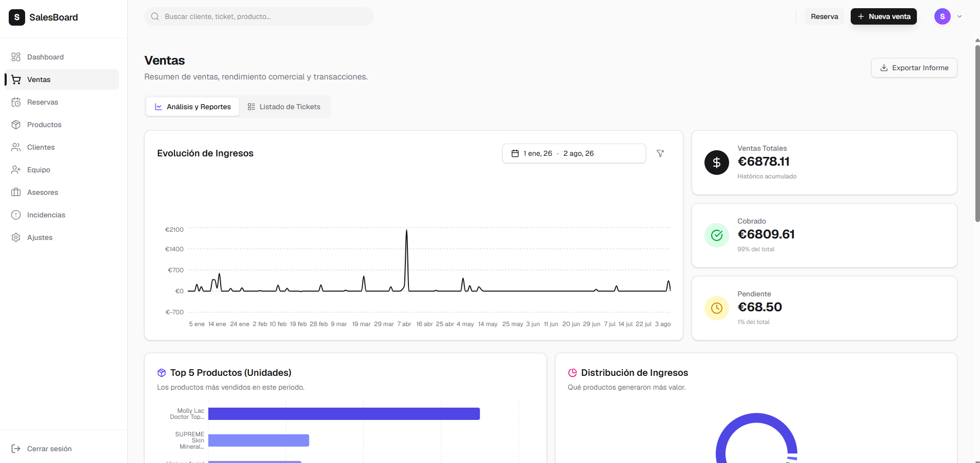The width and height of the screenshot is (980, 463).
Task: Click the €68.50 Pendiente value
Action: click(760, 307)
